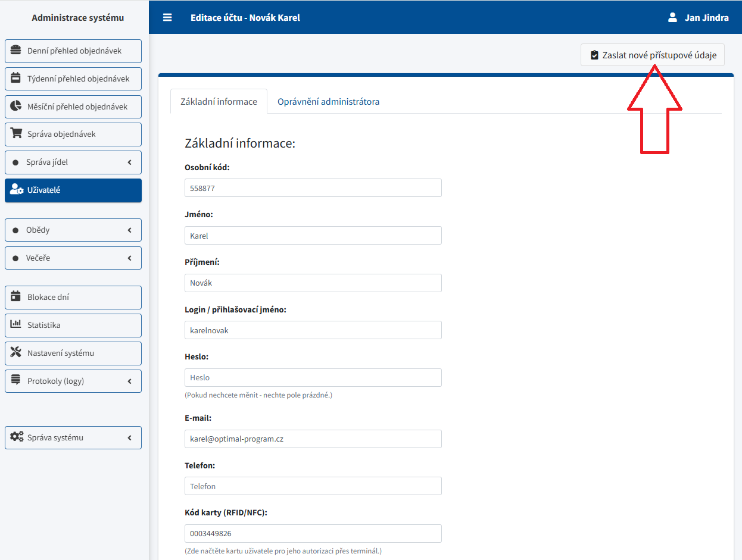Screen dimensions: 742x560
Task: Click the user icon next to Jan Jindra
Action: point(672,17)
